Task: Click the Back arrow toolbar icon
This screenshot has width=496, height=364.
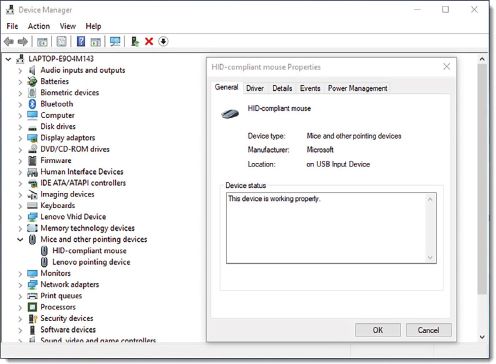Action: click(x=9, y=42)
